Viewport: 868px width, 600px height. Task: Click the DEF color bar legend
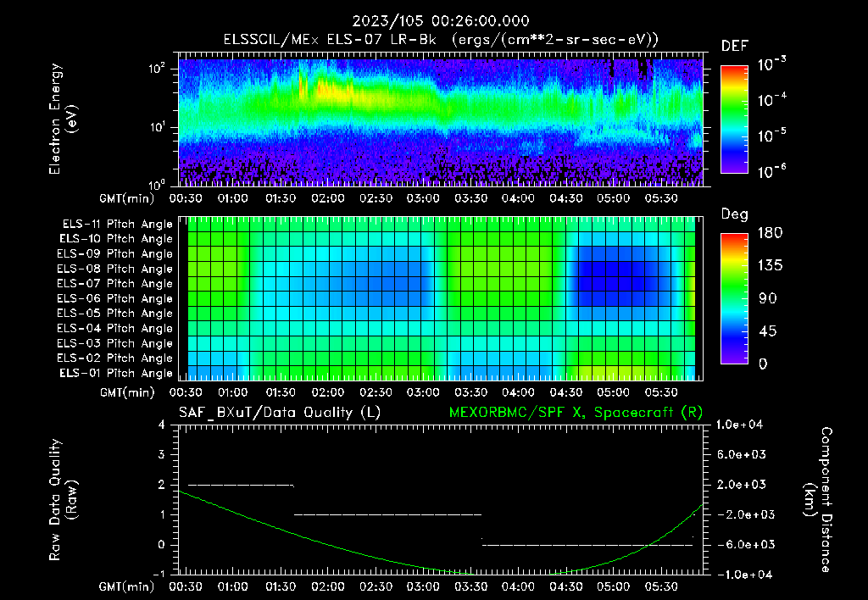click(x=734, y=119)
